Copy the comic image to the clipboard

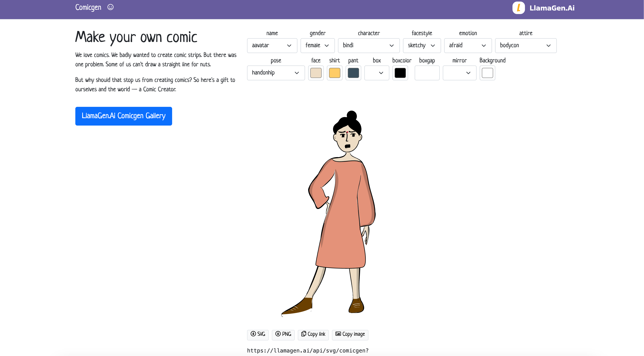tap(350, 334)
